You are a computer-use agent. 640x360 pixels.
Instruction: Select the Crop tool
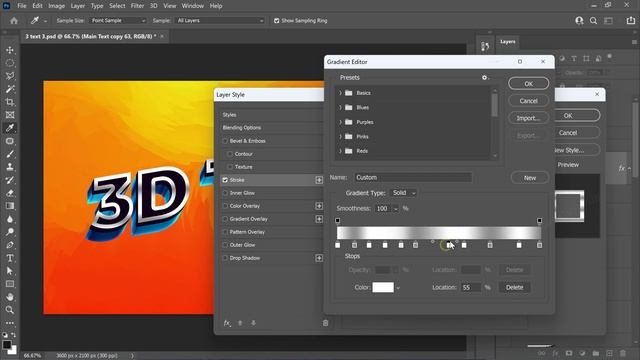click(10, 102)
